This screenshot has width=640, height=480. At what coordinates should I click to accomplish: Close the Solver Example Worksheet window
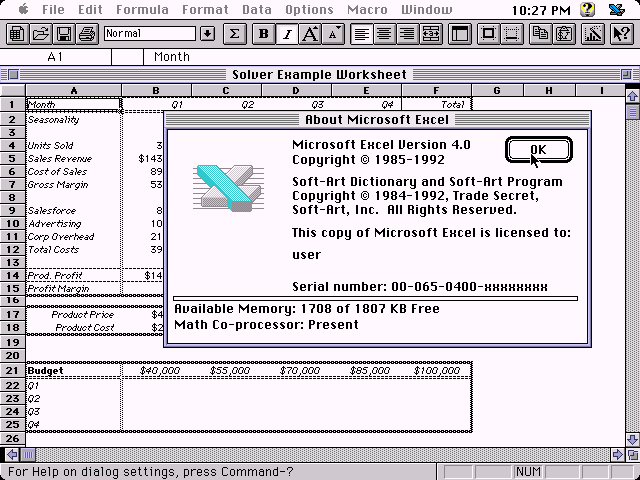click(13, 75)
